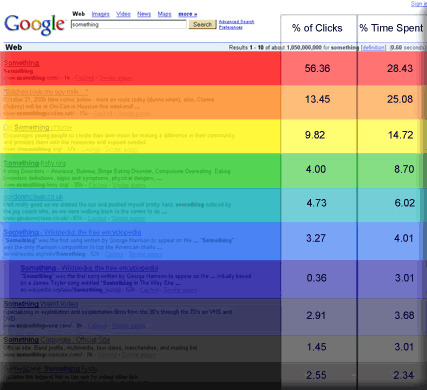Click the results count text '1,050,000,000'

pyautogui.click(x=304, y=48)
